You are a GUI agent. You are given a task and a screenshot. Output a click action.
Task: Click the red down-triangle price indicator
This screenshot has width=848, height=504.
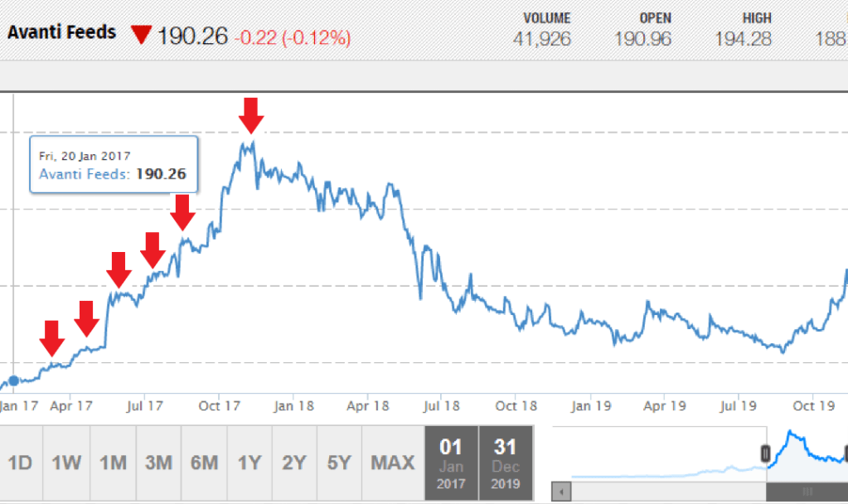(142, 34)
